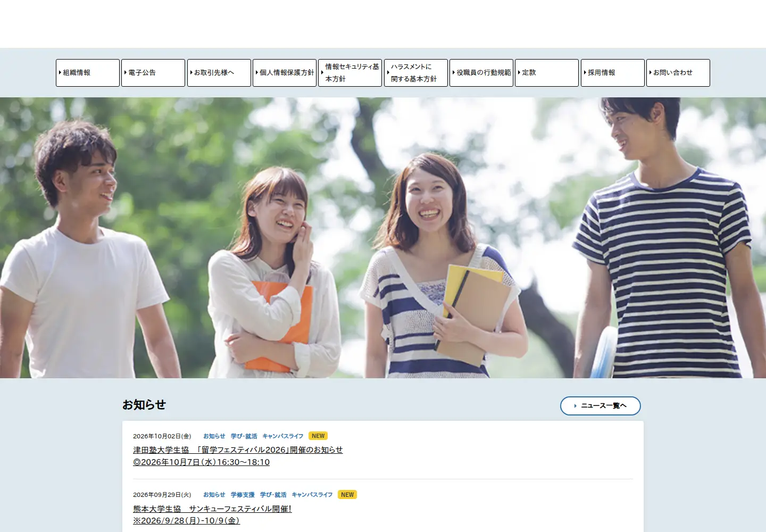
Task: Open 個人情報保護方針 page
Action: pyautogui.click(x=285, y=73)
